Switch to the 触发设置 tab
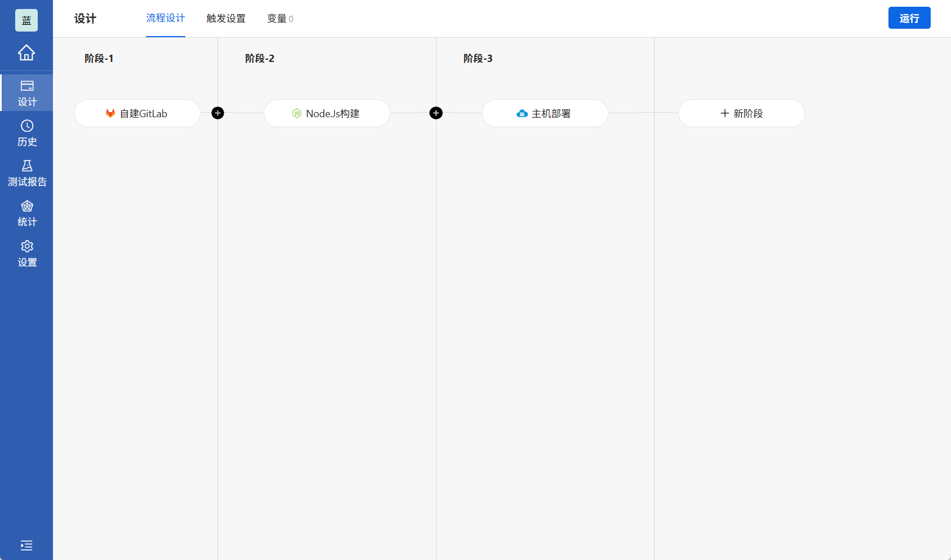 click(x=225, y=18)
